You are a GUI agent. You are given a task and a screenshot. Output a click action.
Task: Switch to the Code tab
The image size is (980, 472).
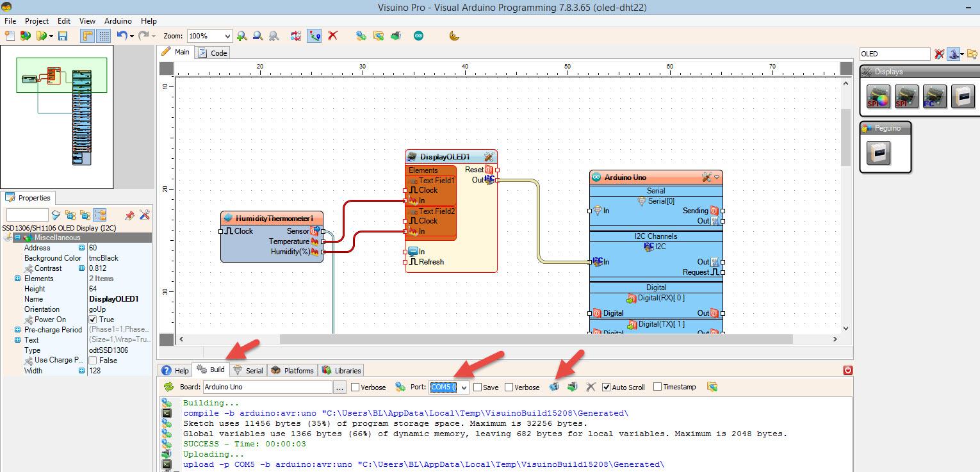coord(213,53)
